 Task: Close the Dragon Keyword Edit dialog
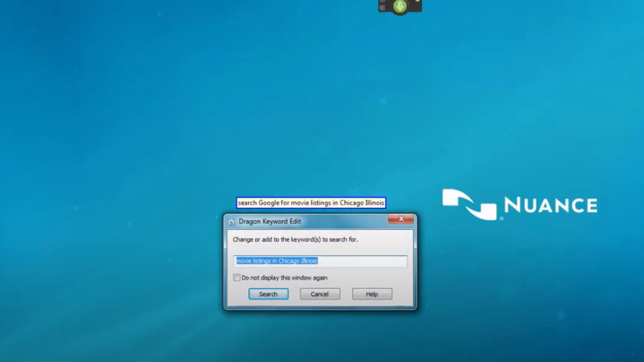click(400, 219)
